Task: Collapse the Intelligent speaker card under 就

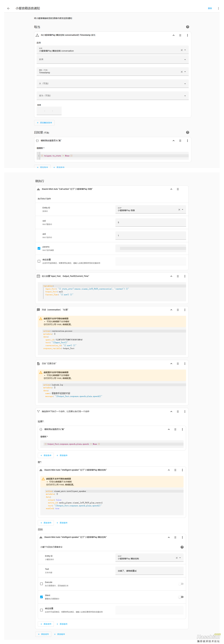Action: click(x=169, y=470)
